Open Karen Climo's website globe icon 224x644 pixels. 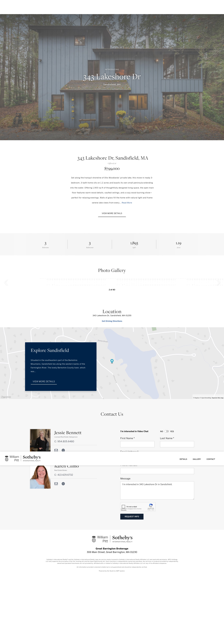tap(63, 483)
